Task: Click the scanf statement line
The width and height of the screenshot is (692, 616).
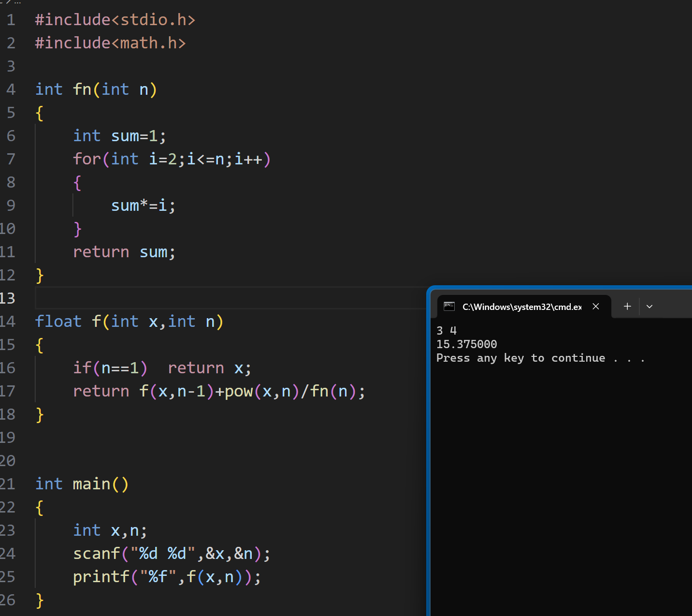Action: coord(172,554)
